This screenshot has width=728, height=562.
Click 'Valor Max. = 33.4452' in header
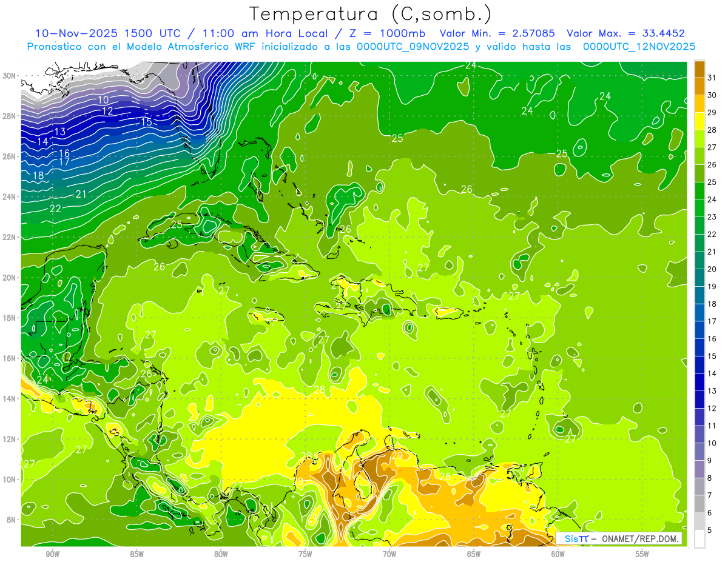pyautogui.click(x=625, y=33)
